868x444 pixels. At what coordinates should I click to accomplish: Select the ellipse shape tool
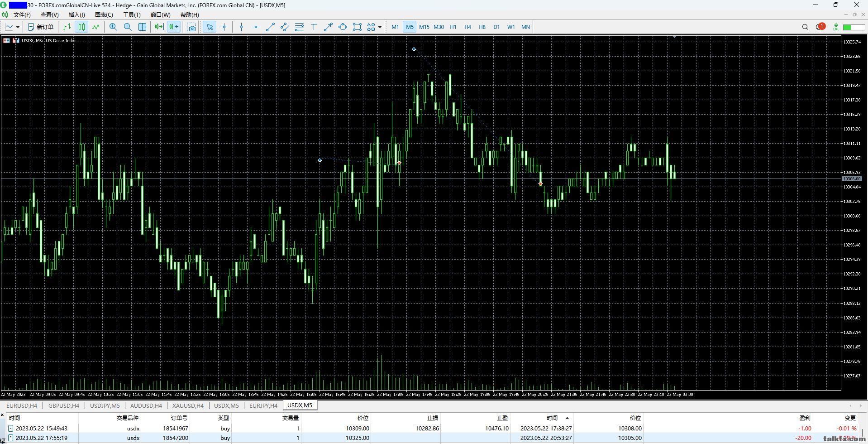(x=343, y=27)
